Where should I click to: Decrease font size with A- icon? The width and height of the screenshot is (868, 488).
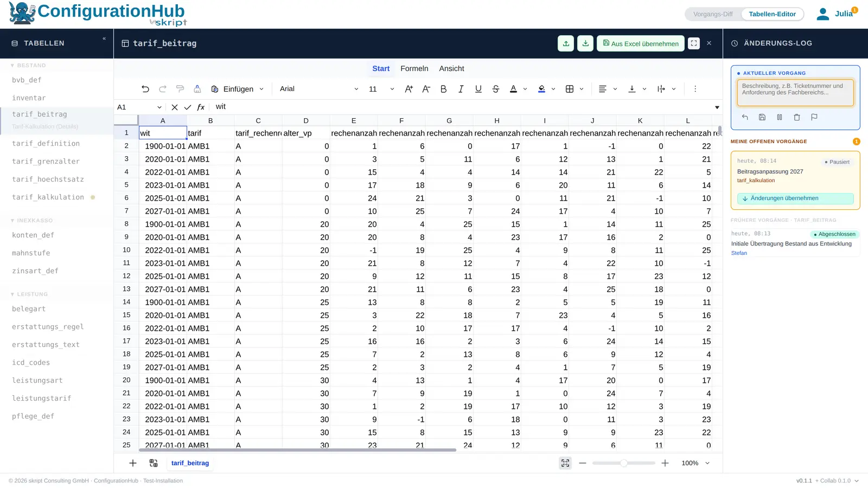[426, 89]
